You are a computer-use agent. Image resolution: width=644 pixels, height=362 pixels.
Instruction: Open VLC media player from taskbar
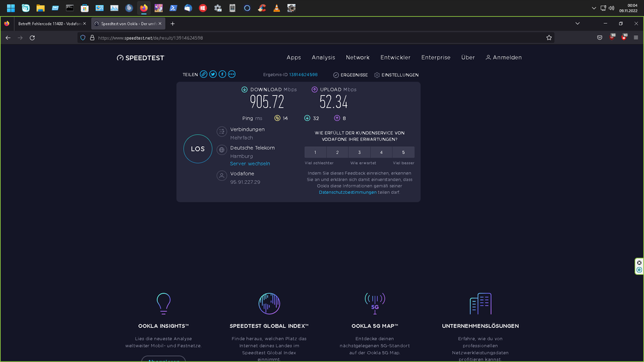point(277,8)
